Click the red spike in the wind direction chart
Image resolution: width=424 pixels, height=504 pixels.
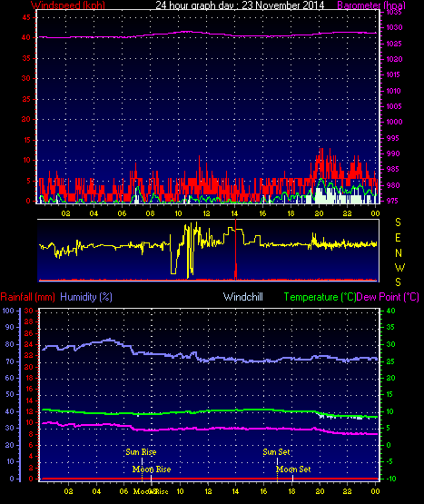coord(236,250)
